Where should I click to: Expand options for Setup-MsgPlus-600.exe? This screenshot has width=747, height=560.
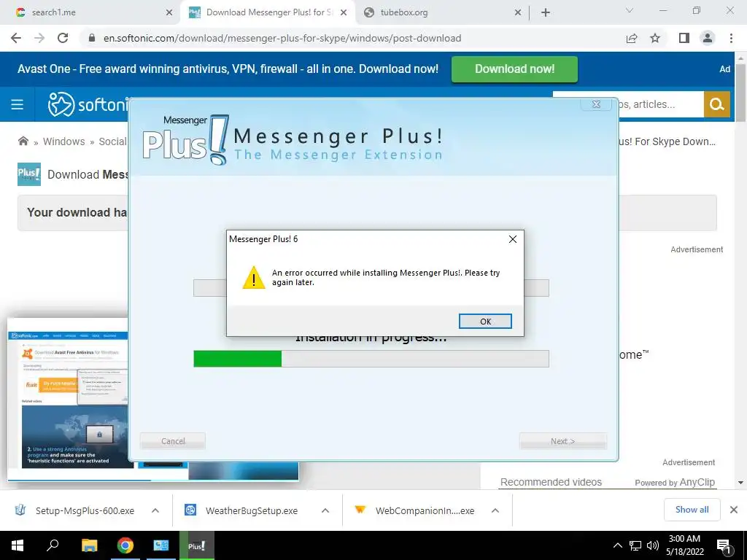155,510
